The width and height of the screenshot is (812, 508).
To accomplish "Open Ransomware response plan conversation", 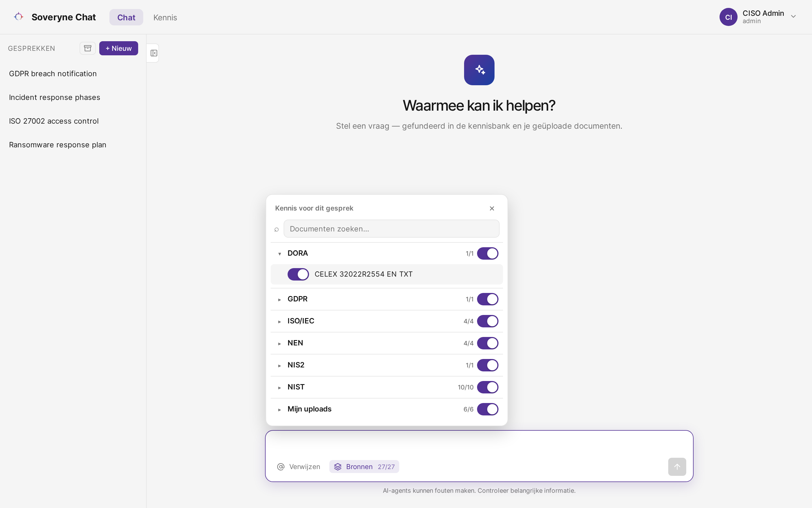I will pyautogui.click(x=58, y=145).
